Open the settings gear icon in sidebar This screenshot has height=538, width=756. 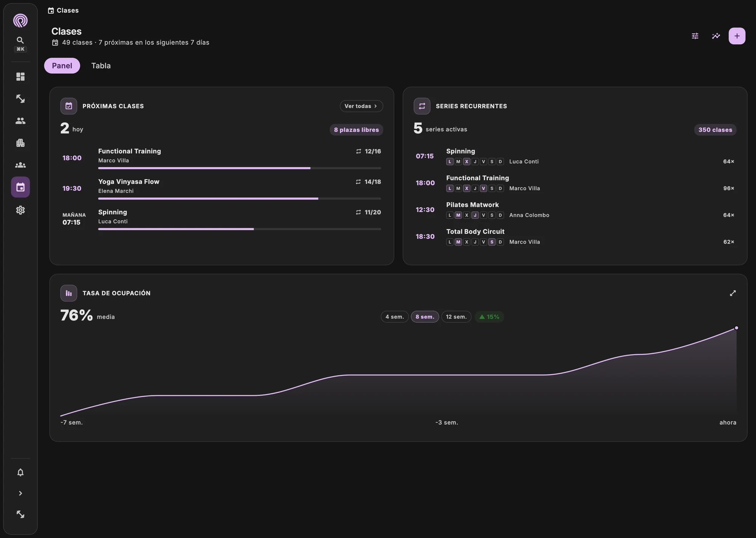click(x=20, y=210)
